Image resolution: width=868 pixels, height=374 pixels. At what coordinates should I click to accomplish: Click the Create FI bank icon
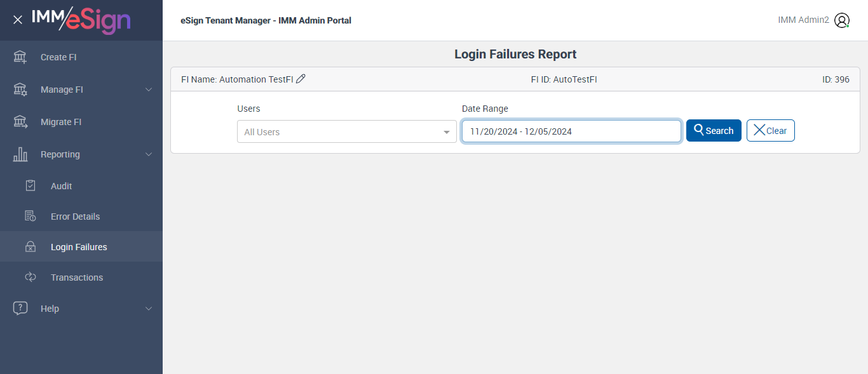pos(20,57)
